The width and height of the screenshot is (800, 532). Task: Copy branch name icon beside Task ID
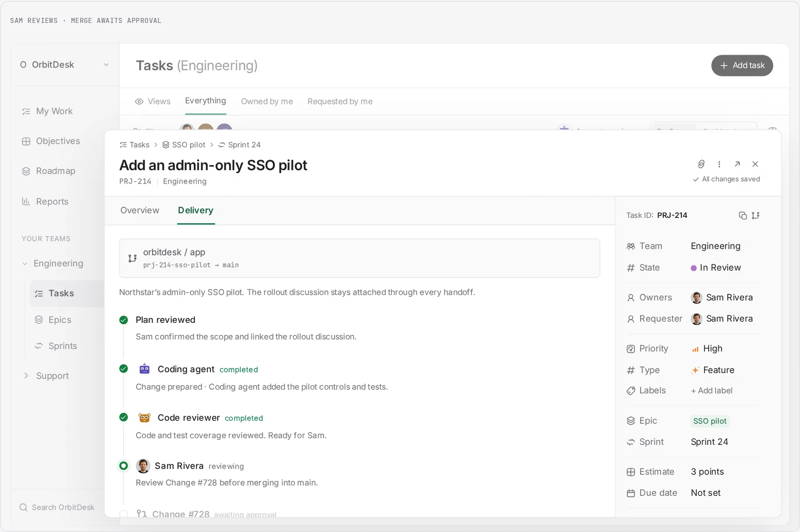pyautogui.click(x=755, y=215)
